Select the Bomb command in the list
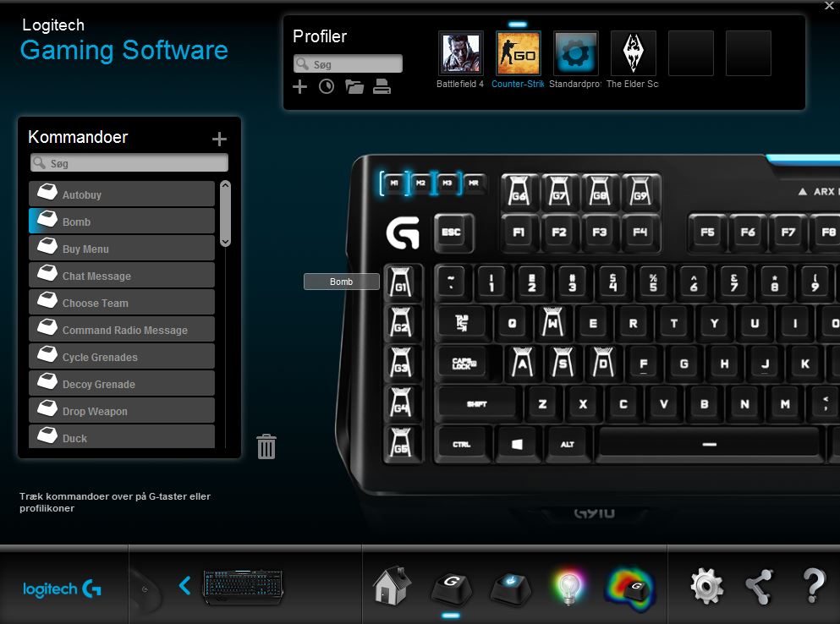This screenshot has height=624, width=840. coord(122,221)
